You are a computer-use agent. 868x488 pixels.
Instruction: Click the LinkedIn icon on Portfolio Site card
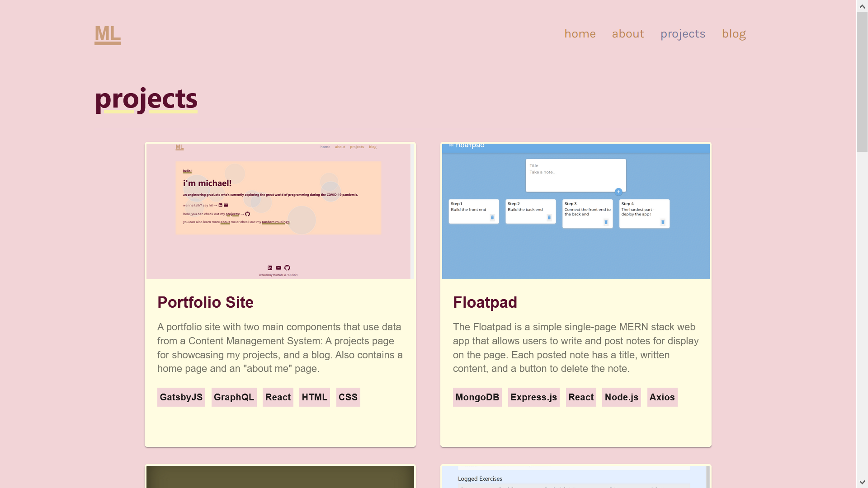coord(269,267)
